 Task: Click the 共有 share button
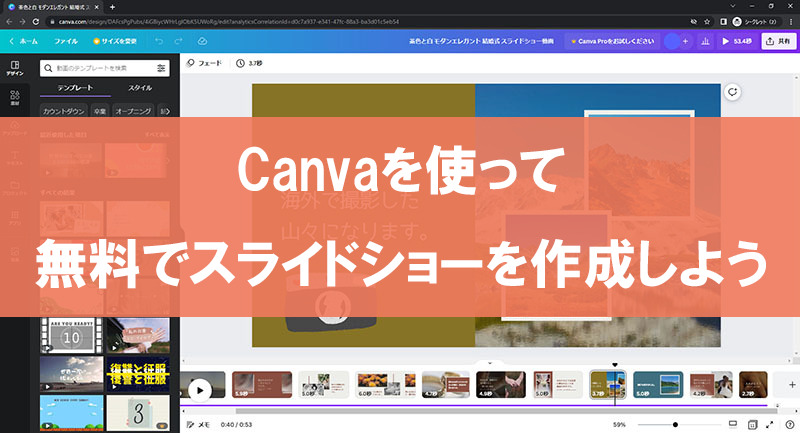pos(779,41)
